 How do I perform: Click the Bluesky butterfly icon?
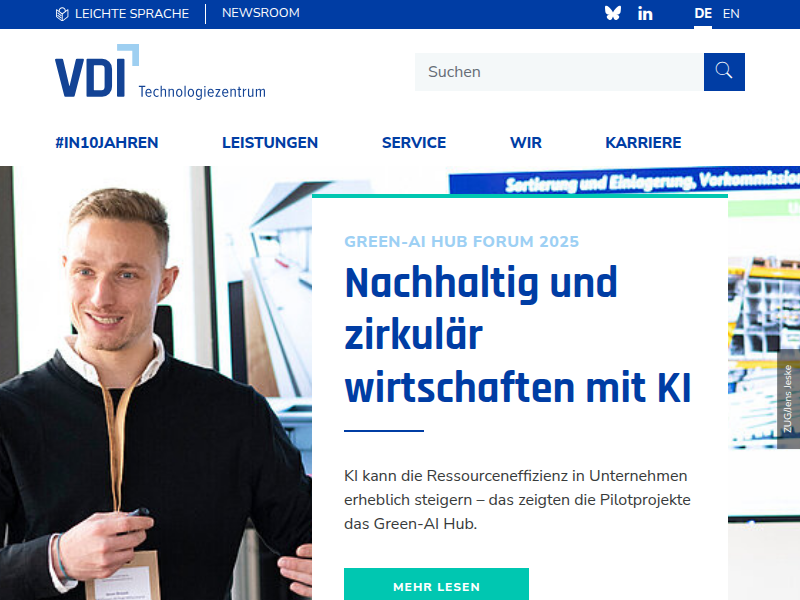point(613,13)
